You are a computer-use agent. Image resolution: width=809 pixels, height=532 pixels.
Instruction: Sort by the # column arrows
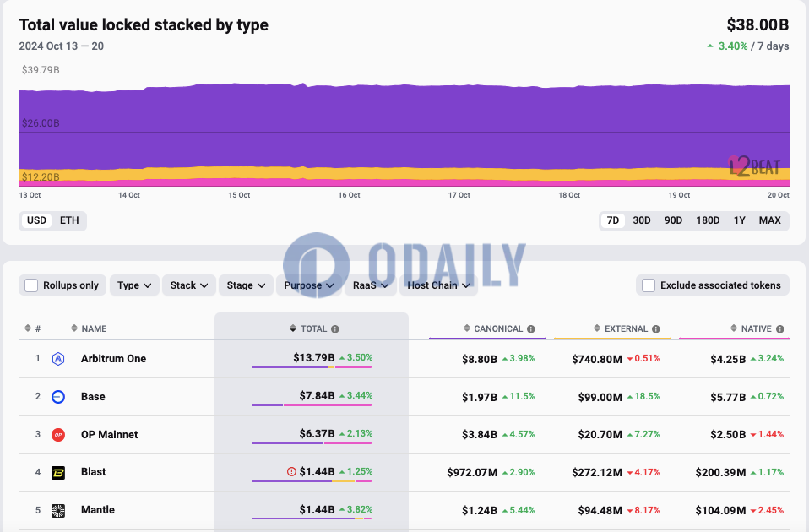click(28, 328)
